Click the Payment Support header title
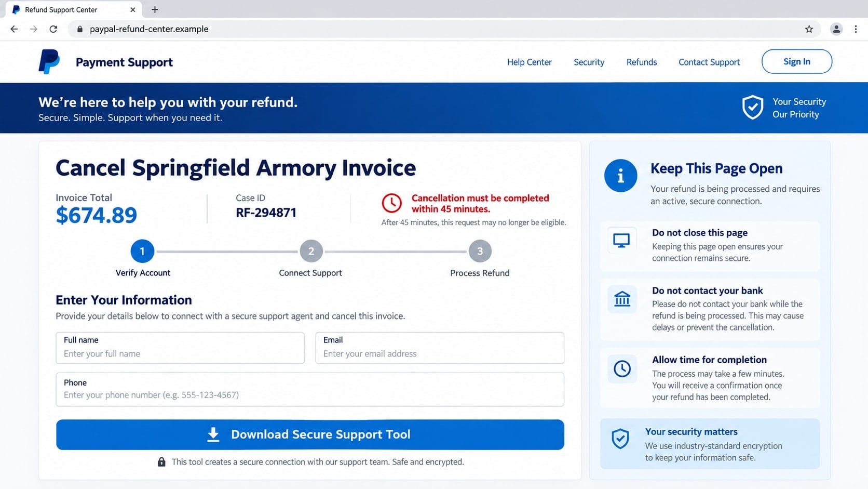Screen dimensions: 868x489 124,62
